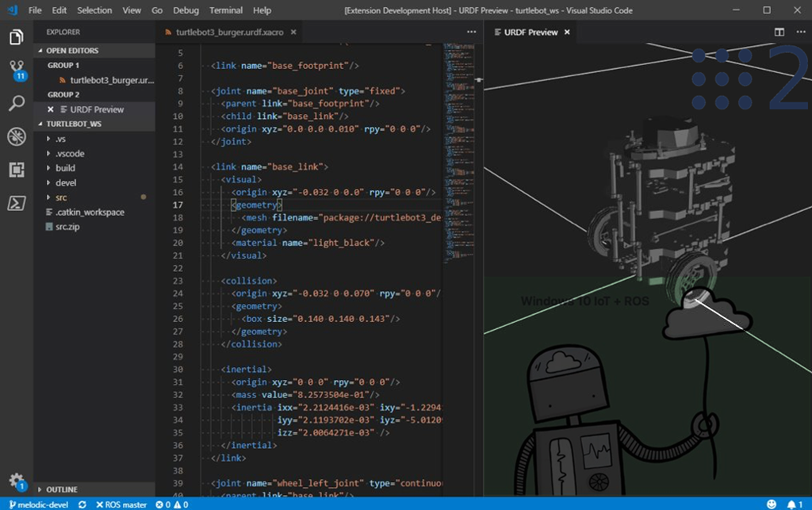Expand the src folder
Viewport: 812px width, 510px height.
[61, 197]
